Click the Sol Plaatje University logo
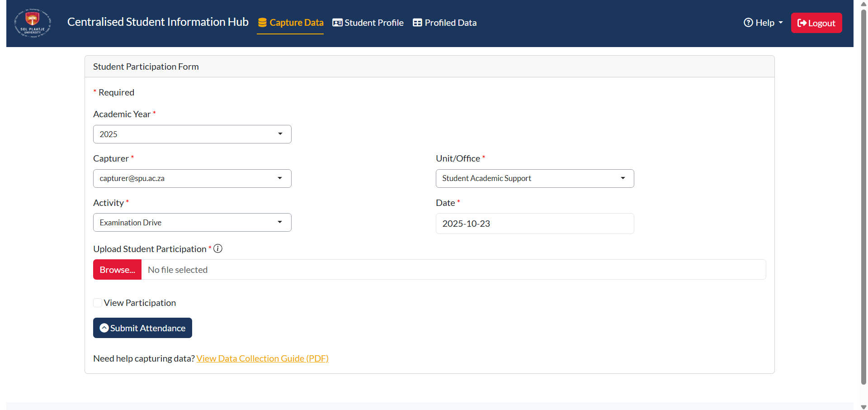Screen dimensions: 868x410 coord(33,23)
